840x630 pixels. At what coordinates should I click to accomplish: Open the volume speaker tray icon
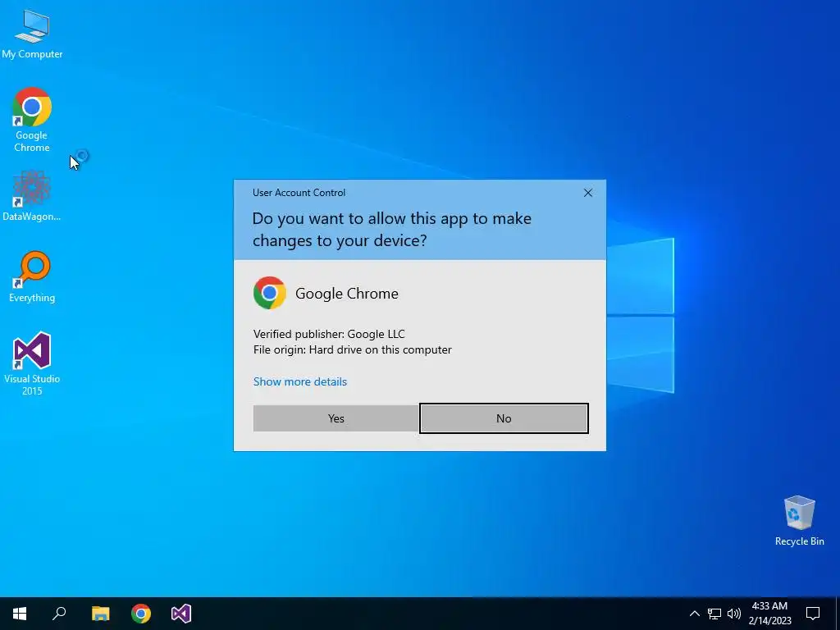tap(734, 614)
